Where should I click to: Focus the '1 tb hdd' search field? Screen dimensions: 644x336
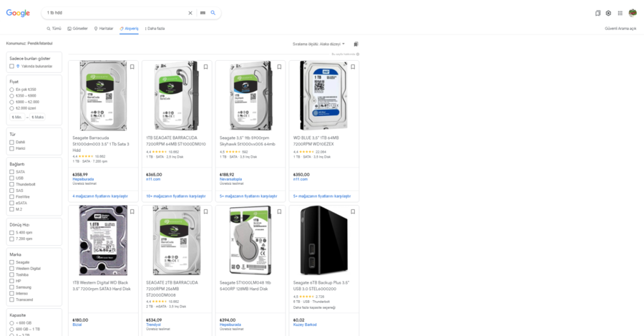point(115,13)
